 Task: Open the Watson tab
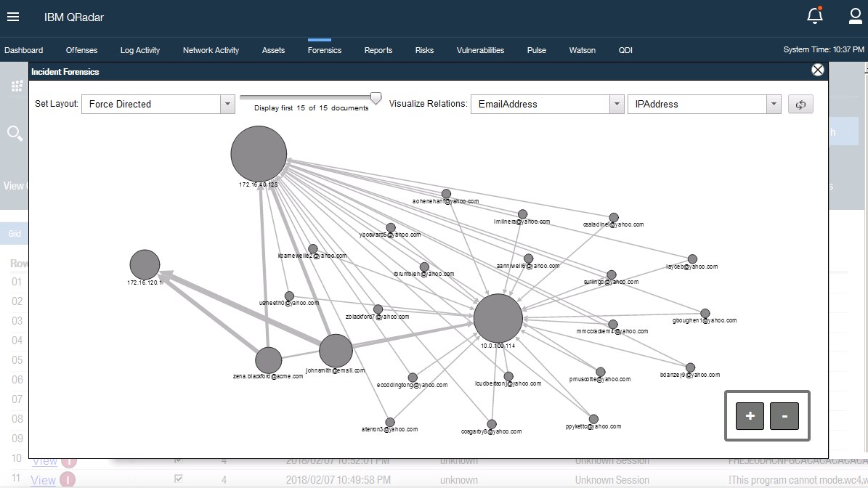583,50
